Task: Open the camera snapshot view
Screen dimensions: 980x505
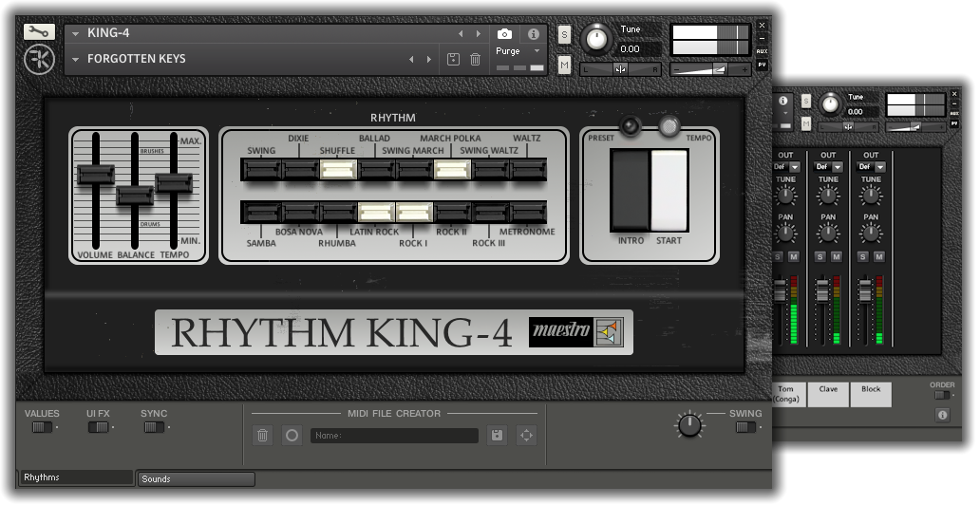Action: tap(504, 34)
